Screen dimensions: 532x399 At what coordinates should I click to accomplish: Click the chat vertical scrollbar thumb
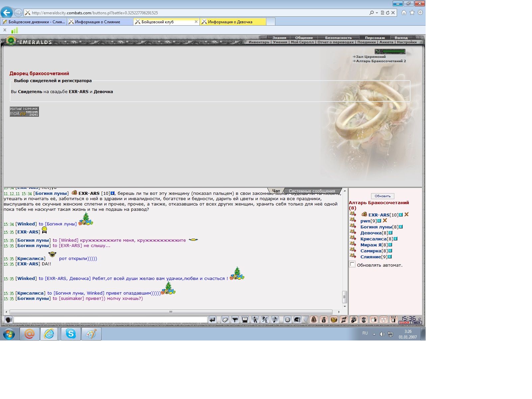[345, 297]
